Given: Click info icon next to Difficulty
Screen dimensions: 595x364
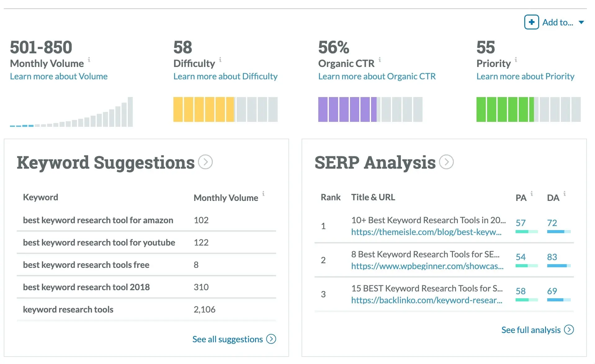Looking at the screenshot, I should point(220,59).
